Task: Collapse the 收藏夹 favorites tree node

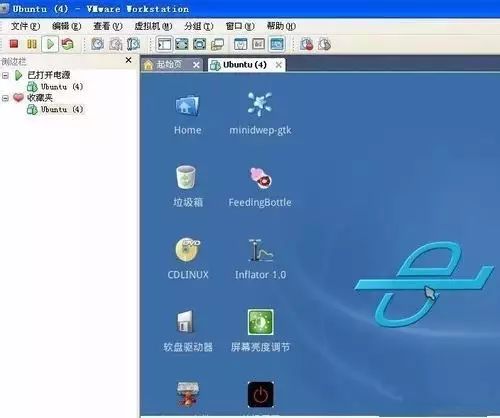Action: tap(5, 98)
